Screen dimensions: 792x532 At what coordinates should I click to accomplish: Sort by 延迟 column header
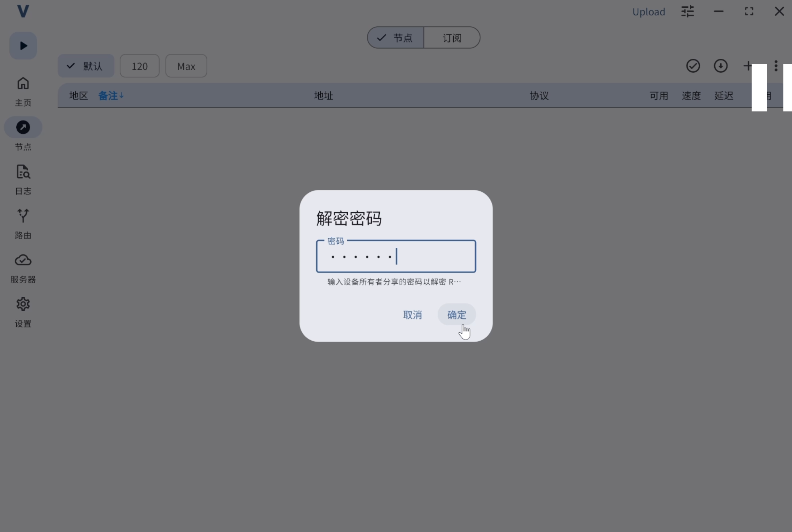coord(724,96)
